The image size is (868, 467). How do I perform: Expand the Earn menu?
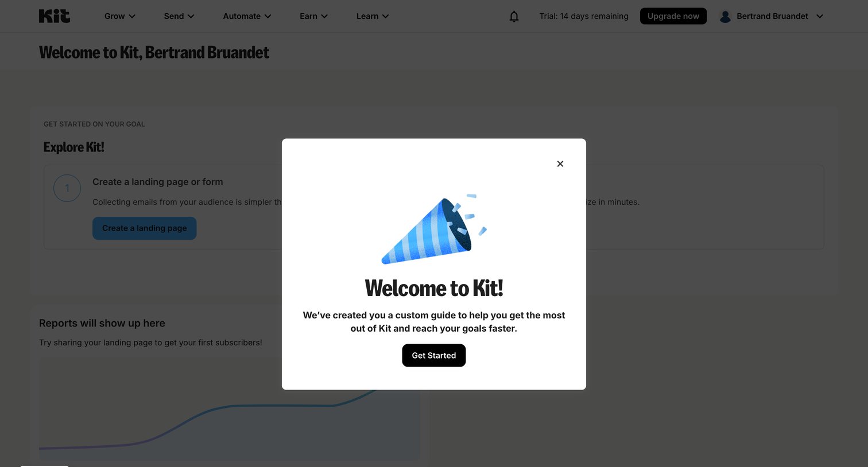[x=313, y=16]
